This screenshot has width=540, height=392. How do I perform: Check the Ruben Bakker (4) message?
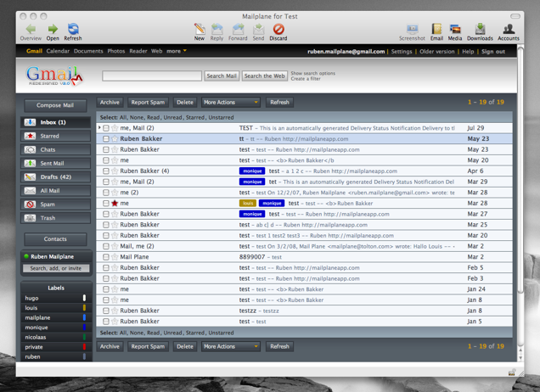(x=106, y=171)
